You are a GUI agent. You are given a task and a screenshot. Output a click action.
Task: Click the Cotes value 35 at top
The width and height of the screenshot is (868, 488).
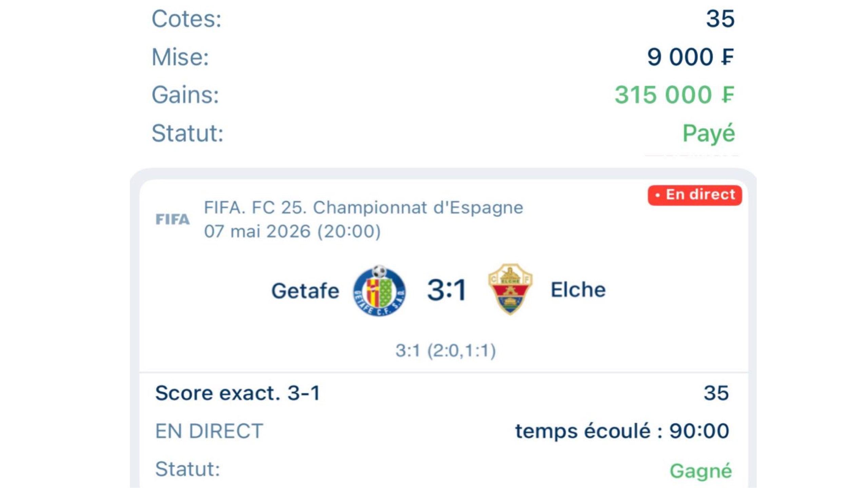(720, 18)
